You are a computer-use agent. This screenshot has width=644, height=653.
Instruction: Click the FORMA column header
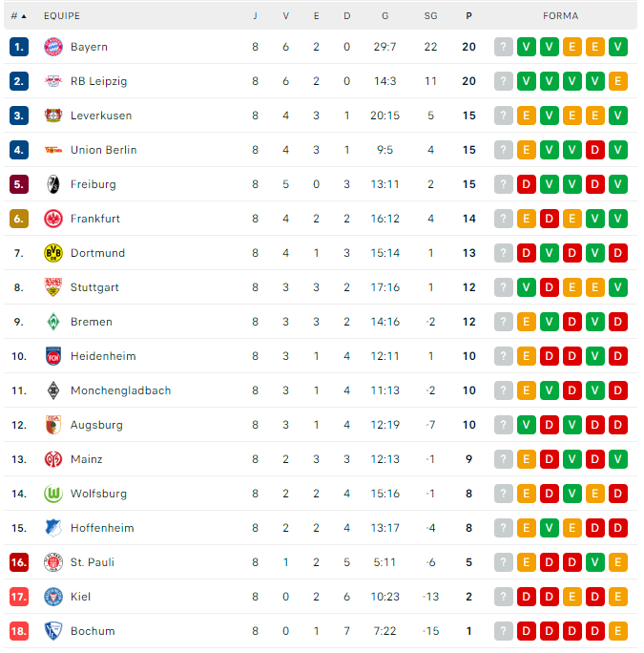pos(560,16)
